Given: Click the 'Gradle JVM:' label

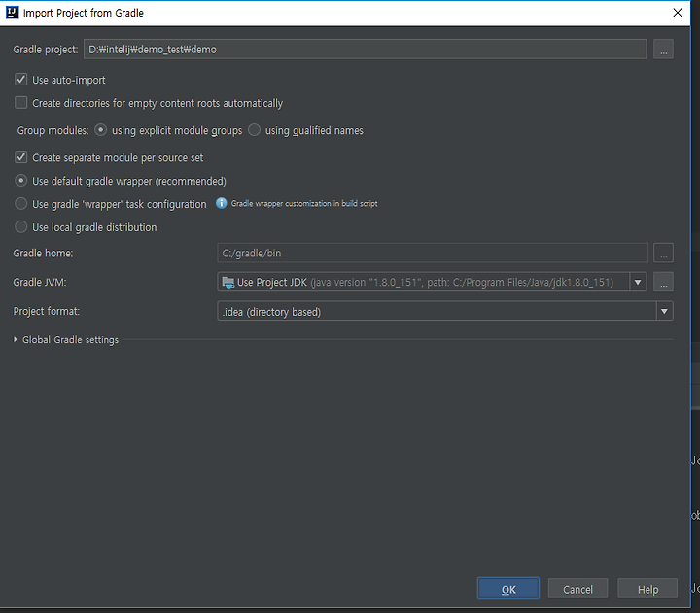Looking at the screenshot, I should point(40,282).
